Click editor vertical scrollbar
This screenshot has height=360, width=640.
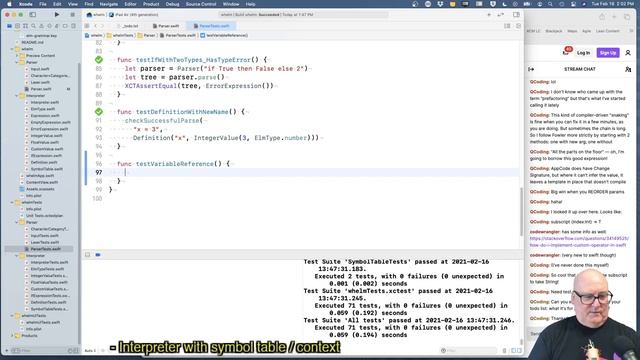tap(521, 211)
